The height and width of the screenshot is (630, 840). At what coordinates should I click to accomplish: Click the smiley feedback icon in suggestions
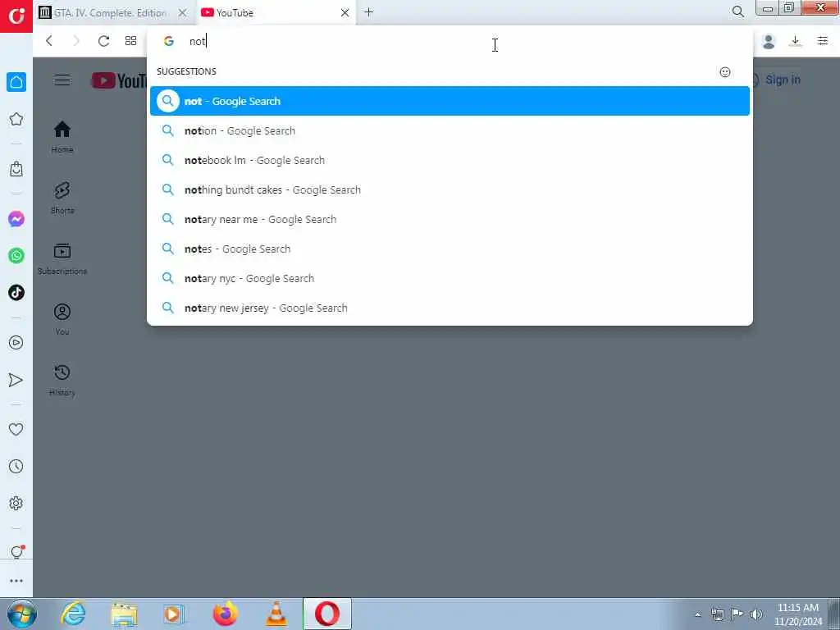725,72
